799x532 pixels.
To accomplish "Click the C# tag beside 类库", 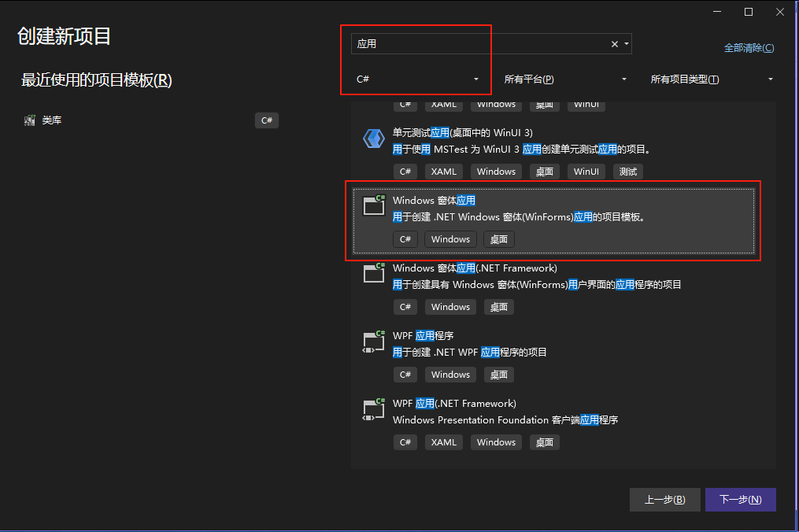I will 267,120.
